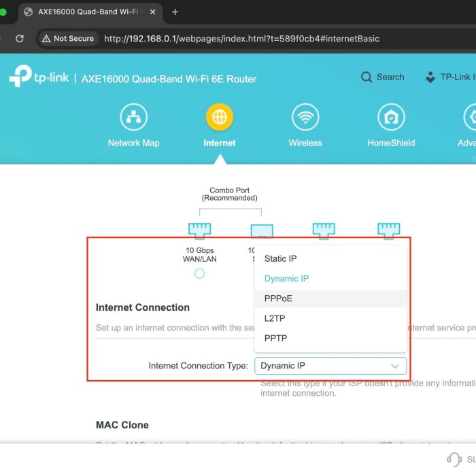
Task: Click the Search label in header
Action: point(390,77)
